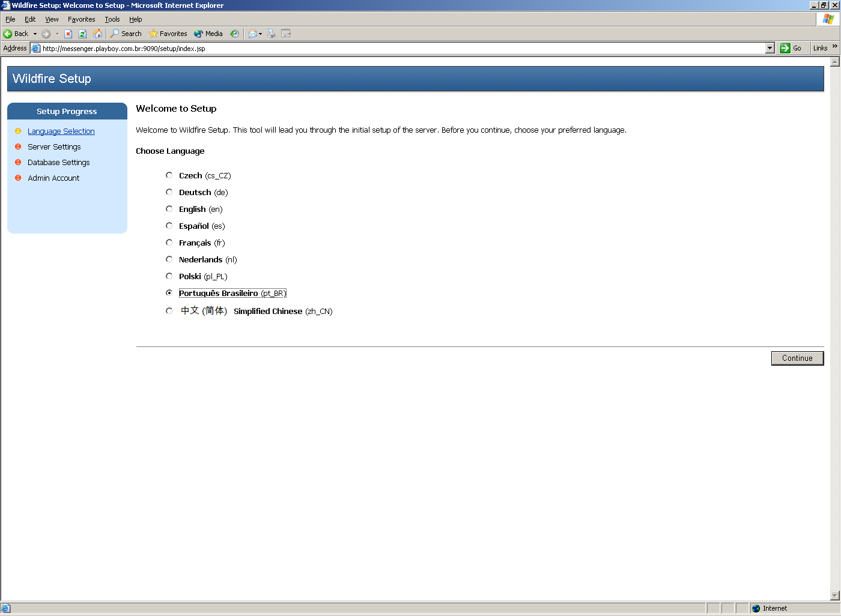Image resolution: width=841 pixels, height=616 pixels.
Task: Select the Czech (cs_CZ) radio button
Action: [x=169, y=175]
